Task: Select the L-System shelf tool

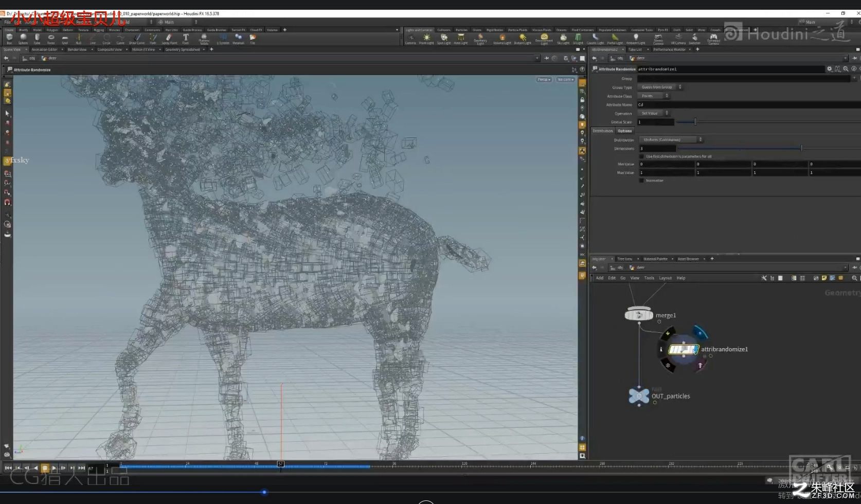Action: [x=223, y=39]
